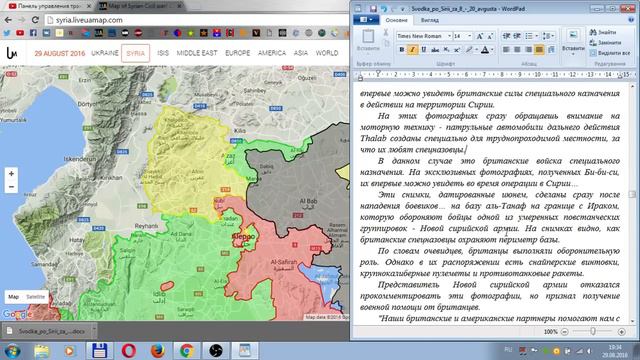Switch map to Map view
Image resolution: width=640 pixels, height=360 pixels.
(13, 297)
